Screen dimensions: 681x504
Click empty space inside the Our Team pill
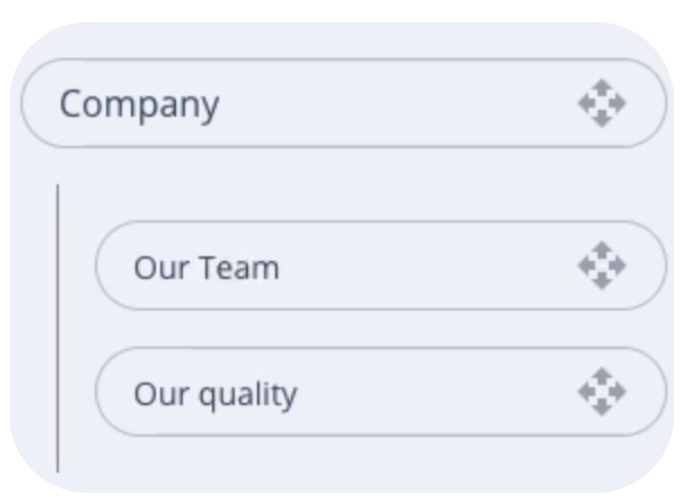pos(426,265)
